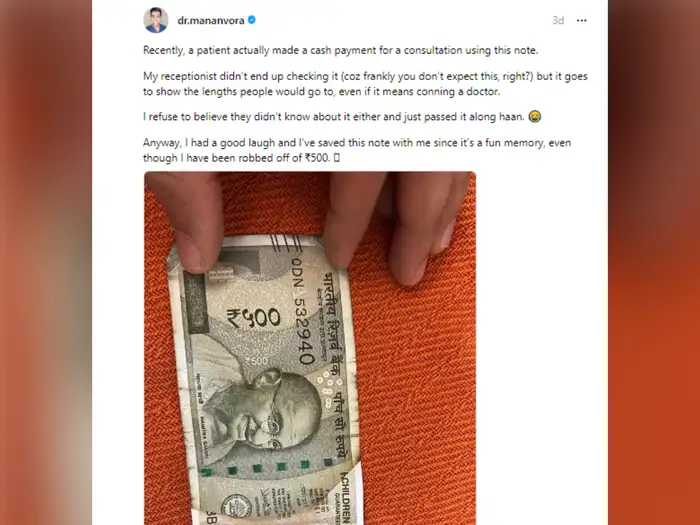
Task: Select the paragraph starting 'My receptionist didn't'
Action: pos(365,84)
